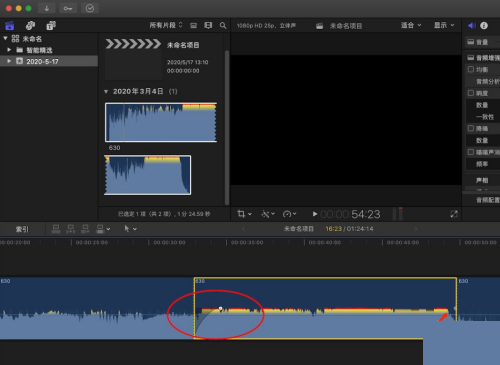The height and width of the screenshot is (365, 500).
Task: Click the import media arrow button
Action: click(x=47, y=8)
